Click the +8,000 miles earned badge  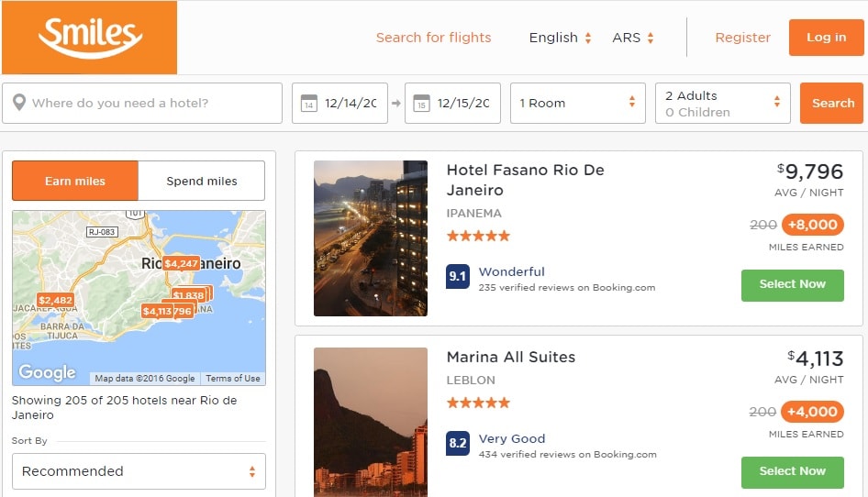coord(813,225)
